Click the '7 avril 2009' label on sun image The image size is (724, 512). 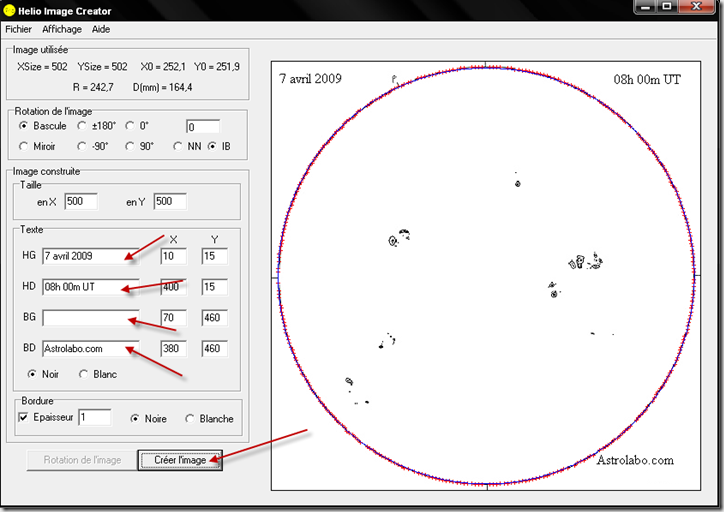pos(310,78)
